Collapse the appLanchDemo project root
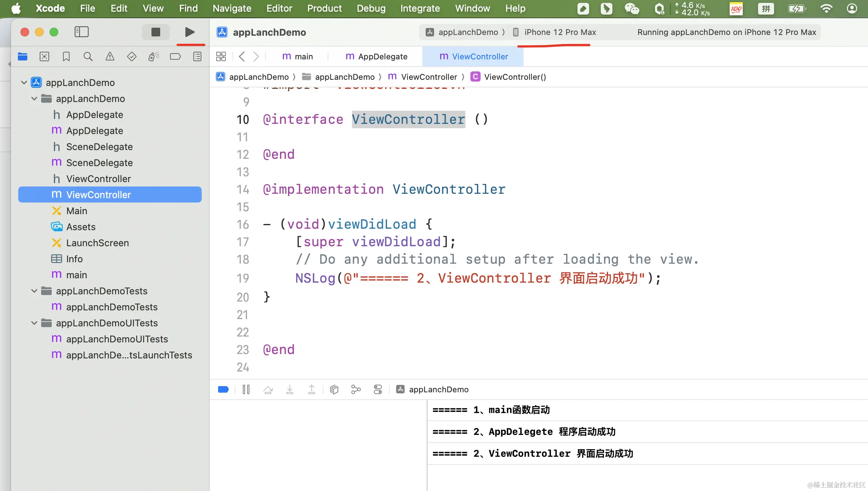Viewport: 868px width, 491px height. (24, 83)
